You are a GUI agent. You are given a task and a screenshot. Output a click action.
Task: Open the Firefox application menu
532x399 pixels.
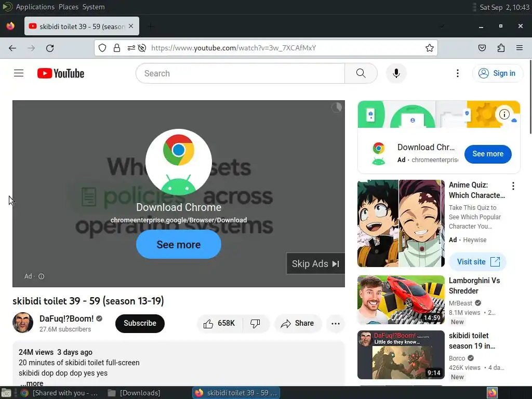coord(520,48)
